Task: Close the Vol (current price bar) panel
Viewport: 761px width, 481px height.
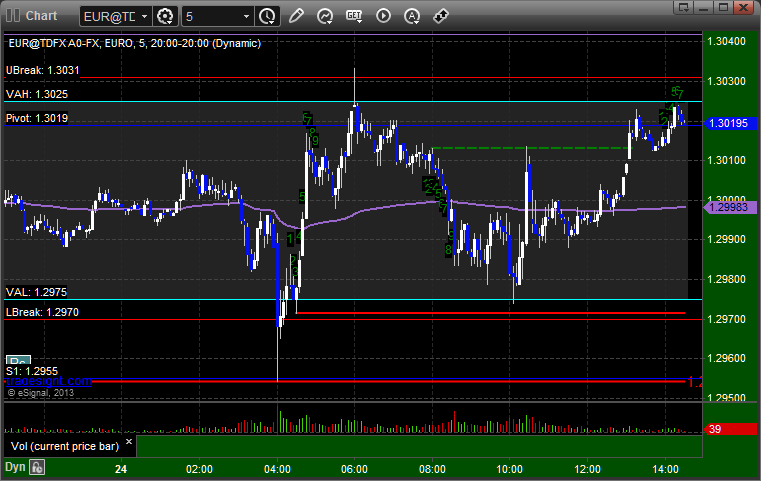Action: click(129, 442)
